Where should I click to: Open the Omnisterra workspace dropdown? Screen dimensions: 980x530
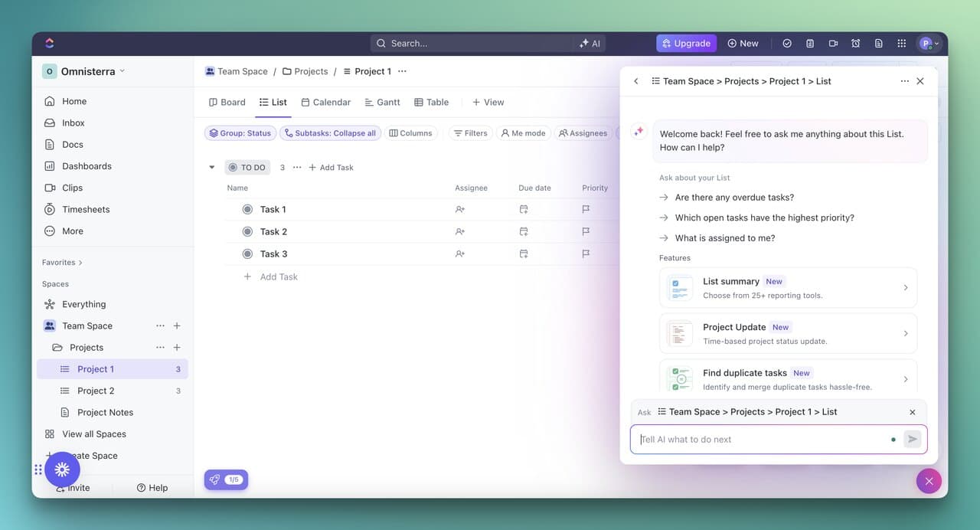click(83, 71)
